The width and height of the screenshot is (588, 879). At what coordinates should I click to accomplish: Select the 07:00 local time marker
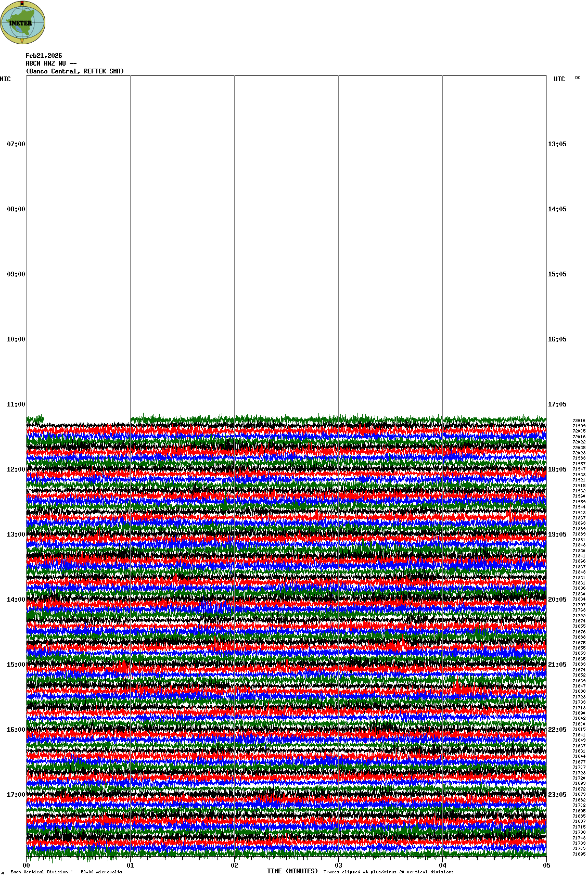tap(16, 144)
